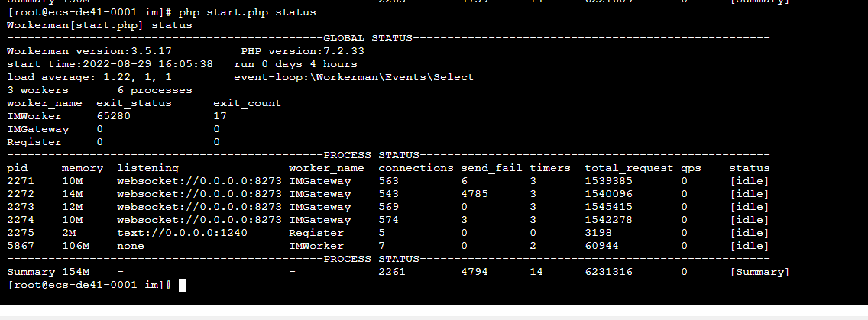The width and height of the screenshot is (868, 320).
Task: Click the qps column header
Action: pyautogui.click(x=691, y=168)
